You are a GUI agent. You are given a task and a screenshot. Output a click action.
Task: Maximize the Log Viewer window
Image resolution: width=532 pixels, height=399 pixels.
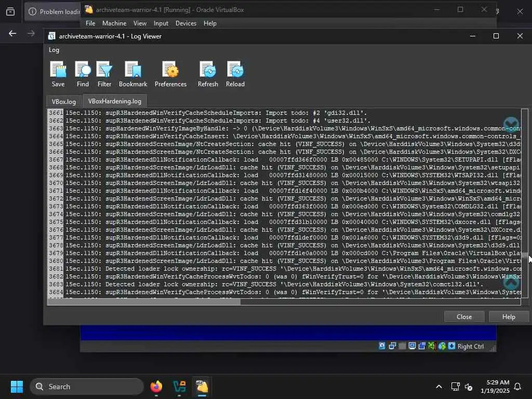click(496, 36)
